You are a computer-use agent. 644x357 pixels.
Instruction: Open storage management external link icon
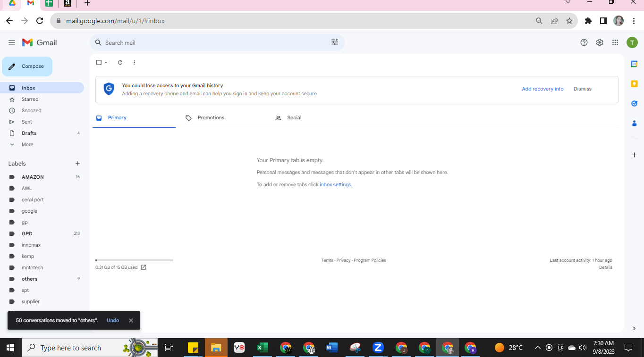point(144,267)
